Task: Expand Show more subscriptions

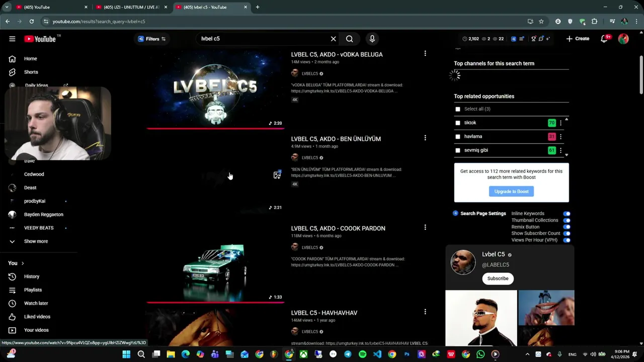Action: [35, 241]
